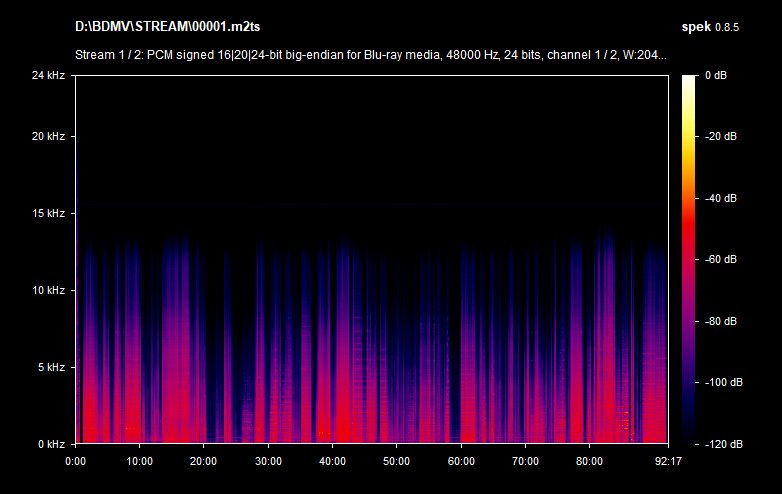This screenshot has height=494, width=782.
Task: Click the file path title D:\BDMV\STREAM\00001.m2ts
Action: coord(168,24)
